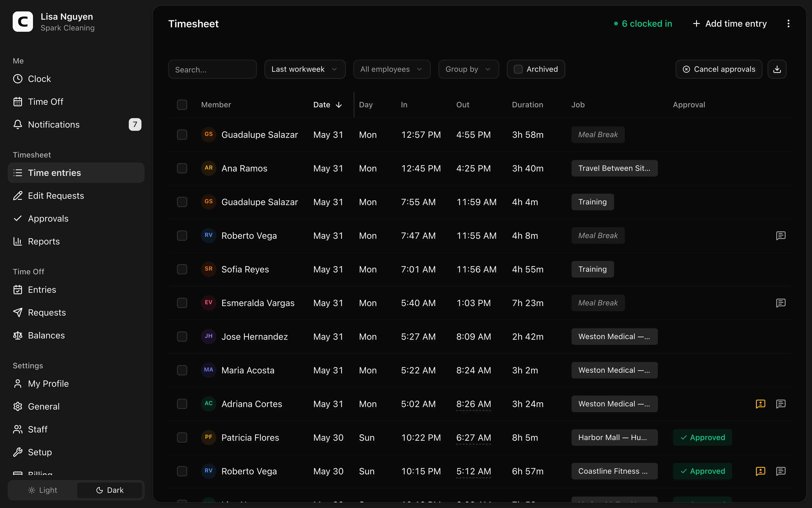Click Esmeralda Vargas EV avatar

(208, 303)
